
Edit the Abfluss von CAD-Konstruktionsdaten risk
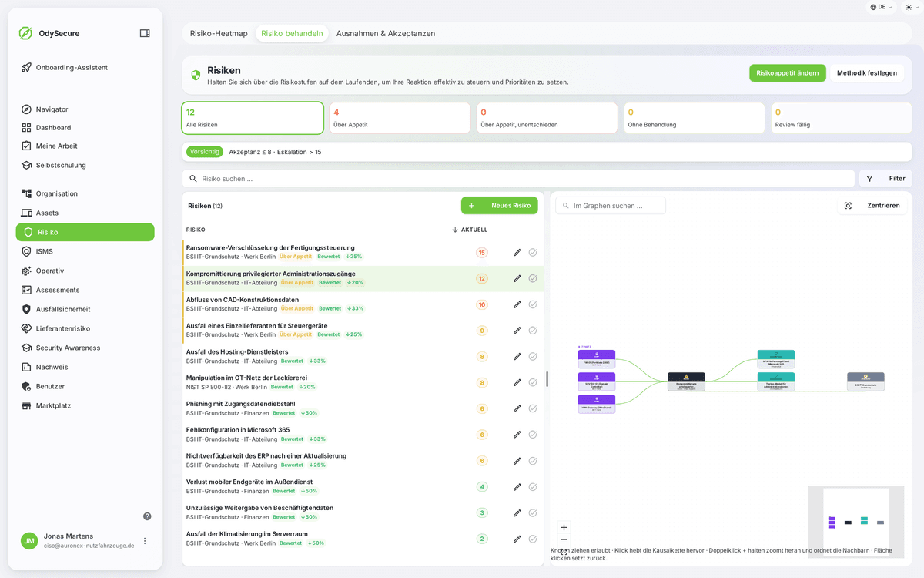(x=517, y=304)
